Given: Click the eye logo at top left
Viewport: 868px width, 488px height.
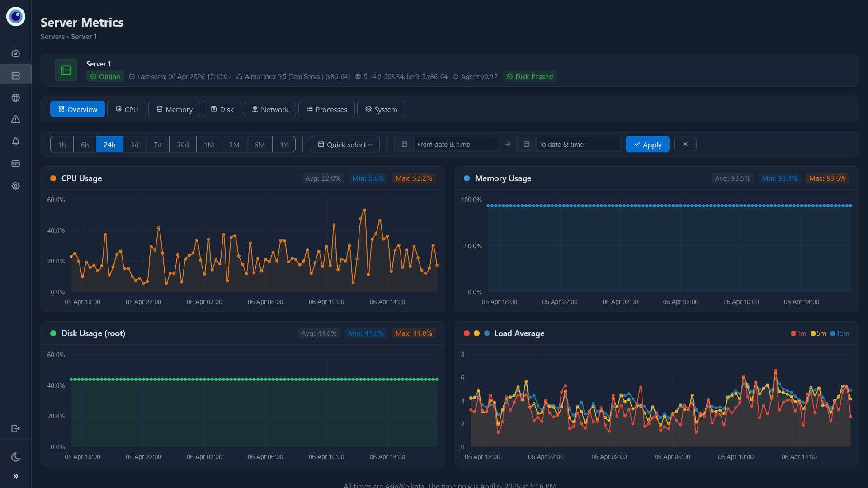Looking at the screenshot, I should (x=16, y=17).
